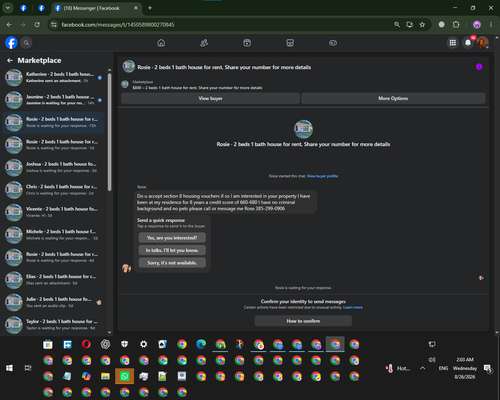Image resolution: width=500 pixels, height=400 pixels.
Task: Open WhatsApp from the taskbar
Action: [124, 376]
